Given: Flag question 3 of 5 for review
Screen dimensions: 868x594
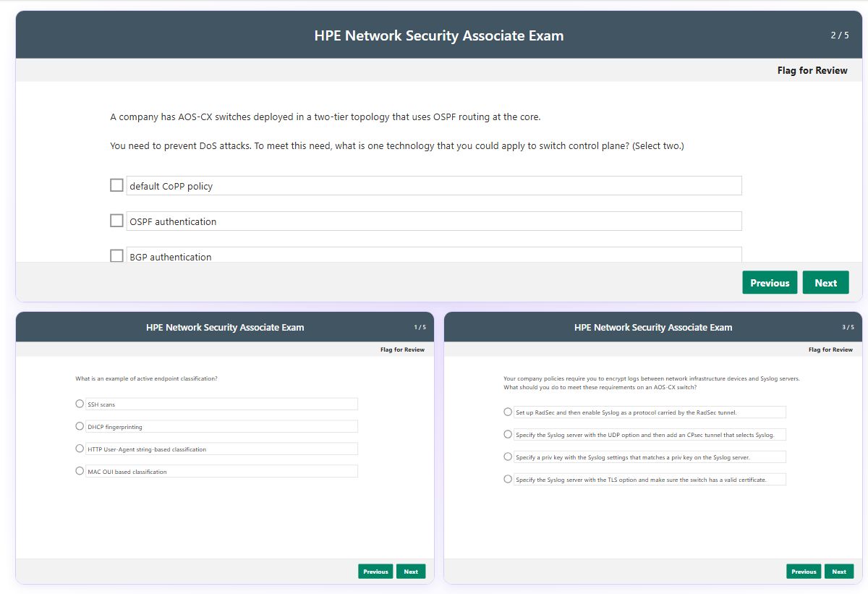Looking at the screenshot, I should tap(830, 349).
